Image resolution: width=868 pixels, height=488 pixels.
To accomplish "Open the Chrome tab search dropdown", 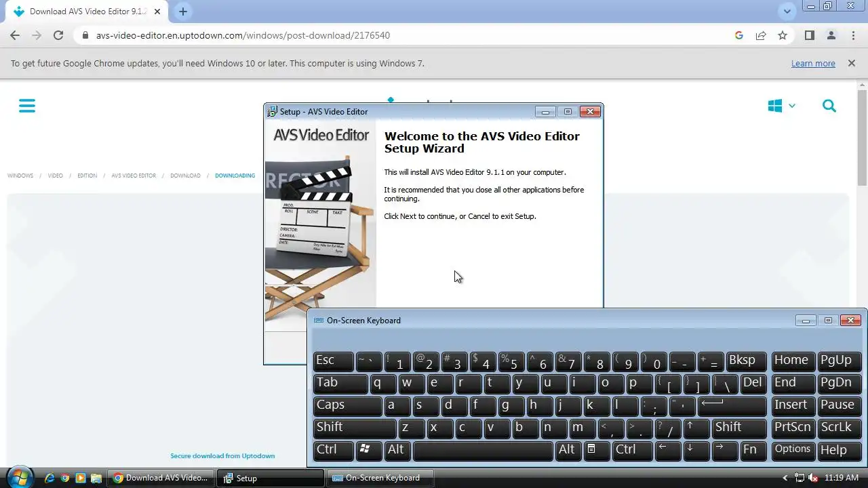I will [x=787, y=12].
